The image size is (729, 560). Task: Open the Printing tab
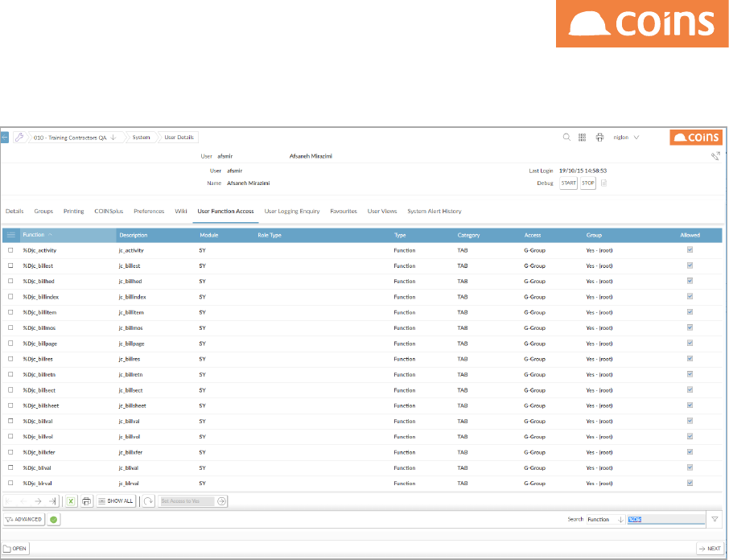pos(73,211)
